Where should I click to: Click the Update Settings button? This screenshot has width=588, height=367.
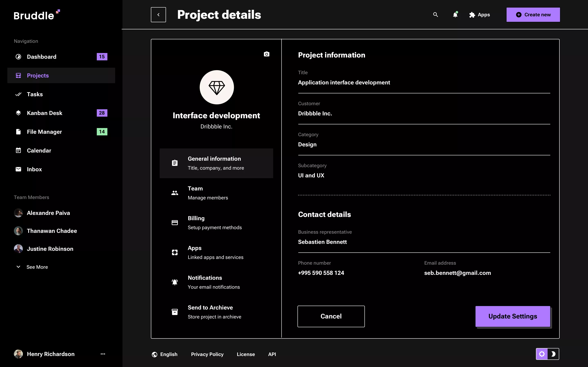click(x=512, y=316)
